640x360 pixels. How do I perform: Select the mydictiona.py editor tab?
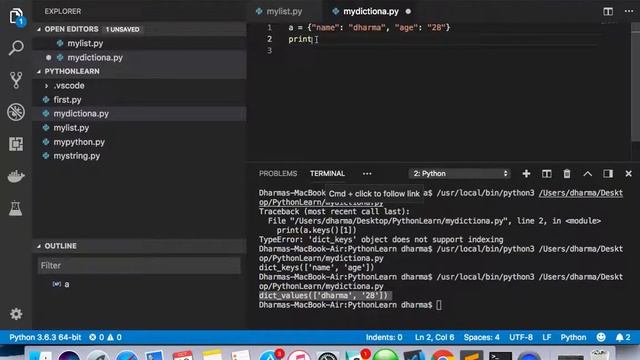coord(371,11)
